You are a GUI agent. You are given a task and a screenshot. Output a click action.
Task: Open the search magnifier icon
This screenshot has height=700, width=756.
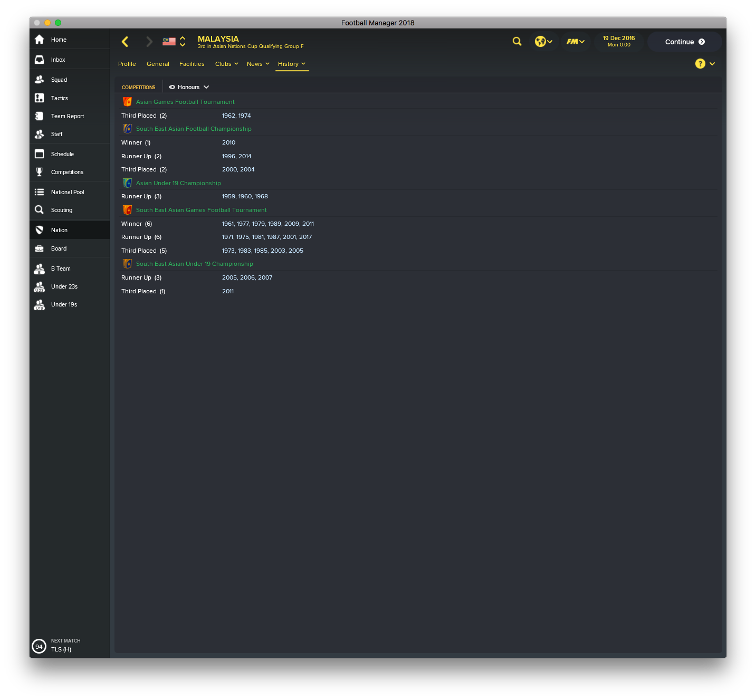click(x=517, y=41)
